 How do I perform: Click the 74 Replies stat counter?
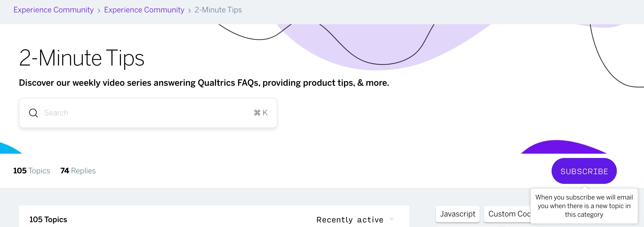(78, 171)
